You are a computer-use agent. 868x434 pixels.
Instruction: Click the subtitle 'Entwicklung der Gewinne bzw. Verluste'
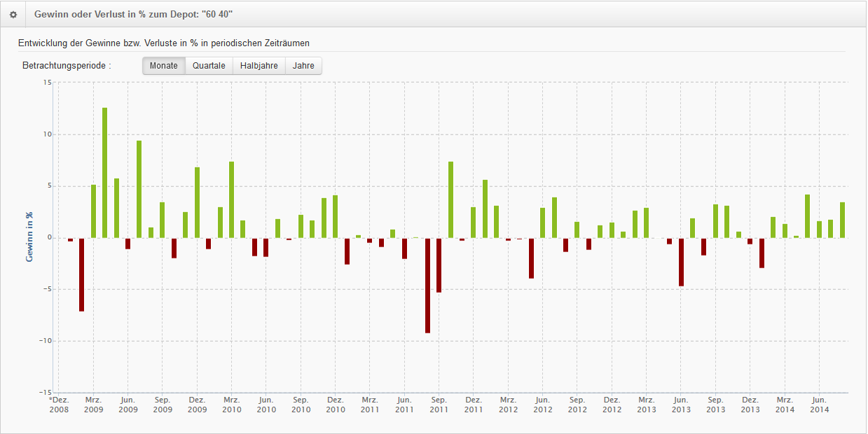(x=164, y=43)
